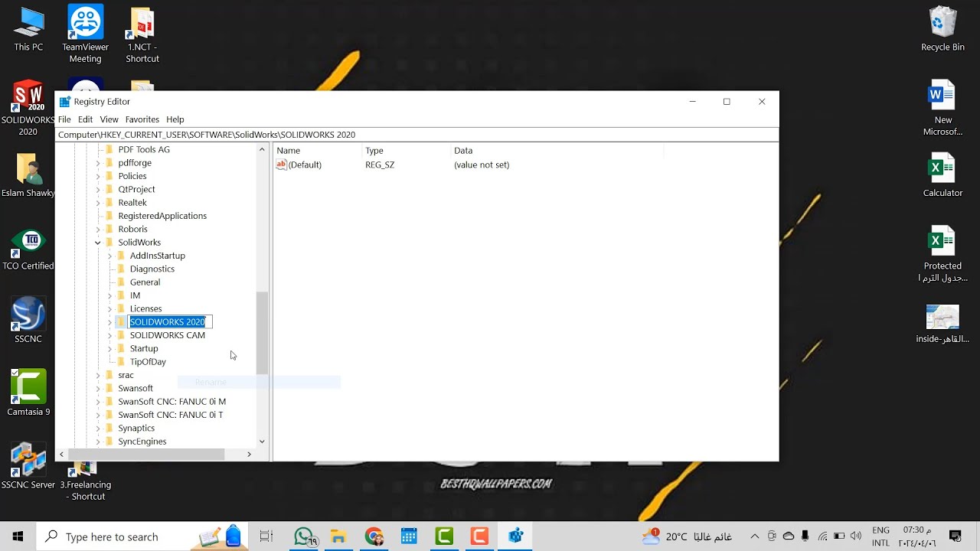
Task: Open the Recycle Bin
Action: click(x=942, y=29)
